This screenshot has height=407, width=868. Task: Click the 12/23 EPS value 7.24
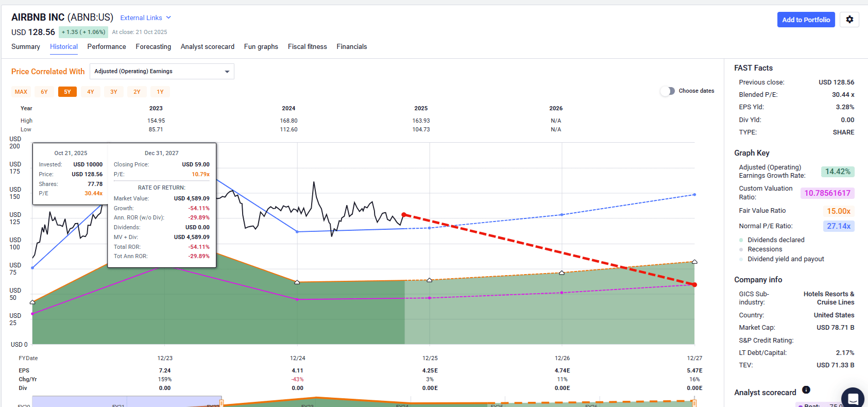click(x=165, y=370)
